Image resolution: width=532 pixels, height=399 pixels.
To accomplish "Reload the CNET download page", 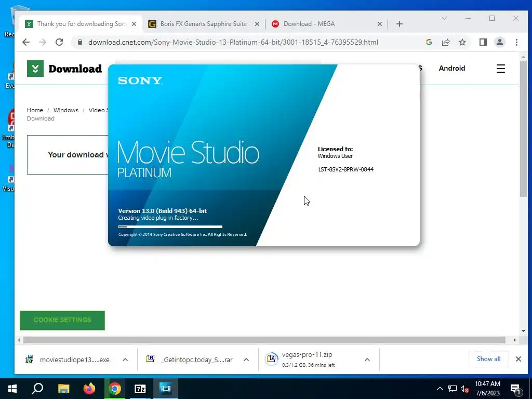I will 59,42.
